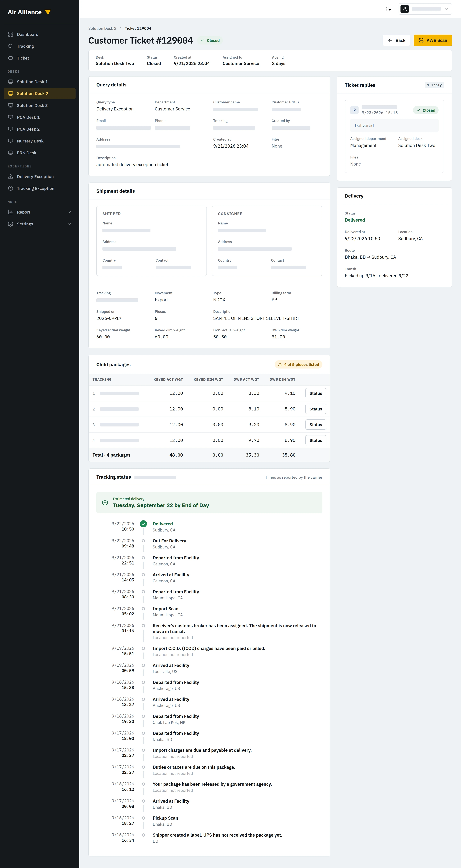Open the user account dropdown chevron
The image size is (461, 868).
446,9
